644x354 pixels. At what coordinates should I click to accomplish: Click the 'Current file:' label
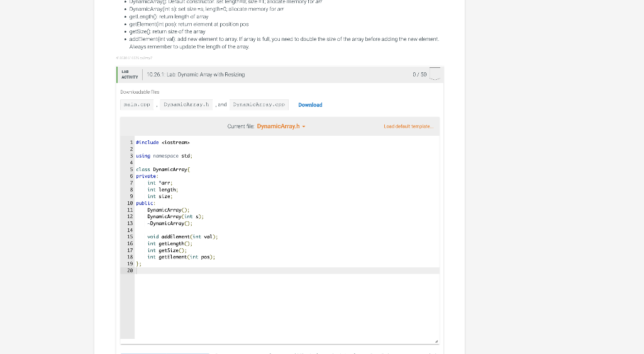pyautogui.click(x=241, y=126)
